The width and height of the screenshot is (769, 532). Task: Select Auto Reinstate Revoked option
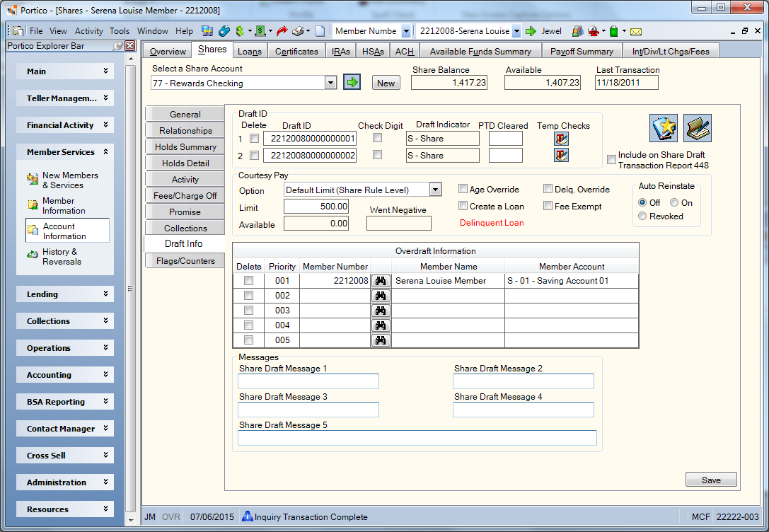tap(642, 216)
